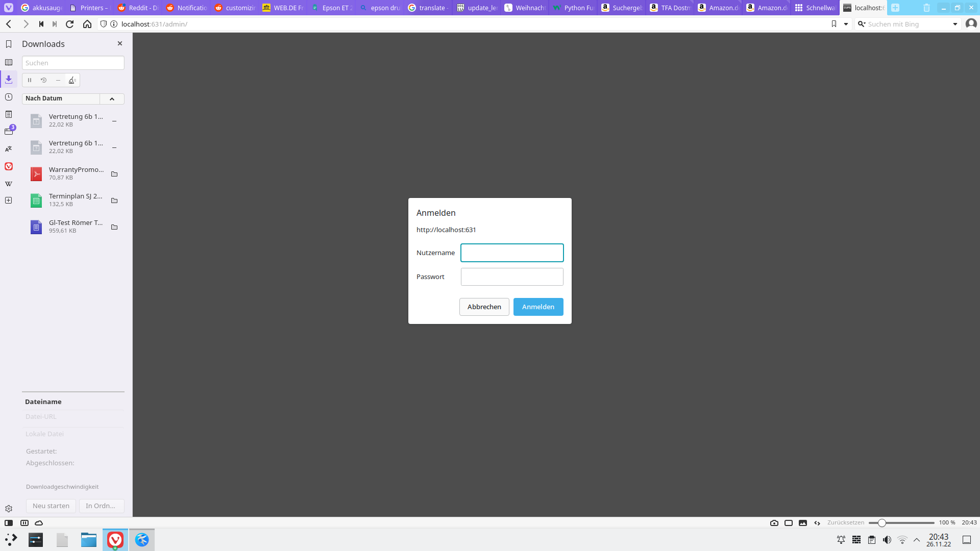Adjust the page zoom slider
The image size is (980, 551).
[881, 523]
